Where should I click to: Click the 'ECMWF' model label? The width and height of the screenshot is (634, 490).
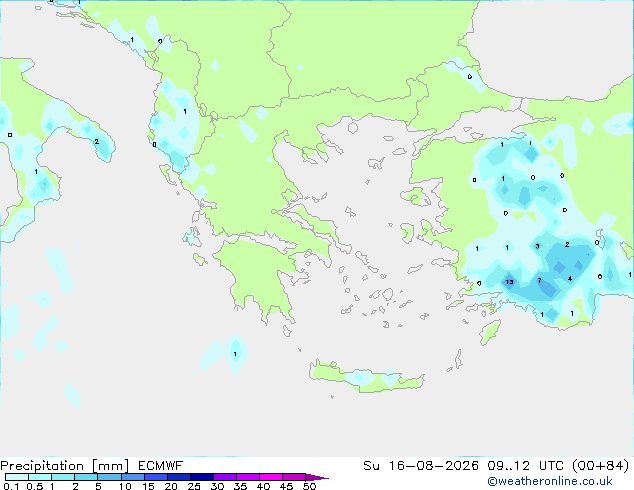point(161,466)
